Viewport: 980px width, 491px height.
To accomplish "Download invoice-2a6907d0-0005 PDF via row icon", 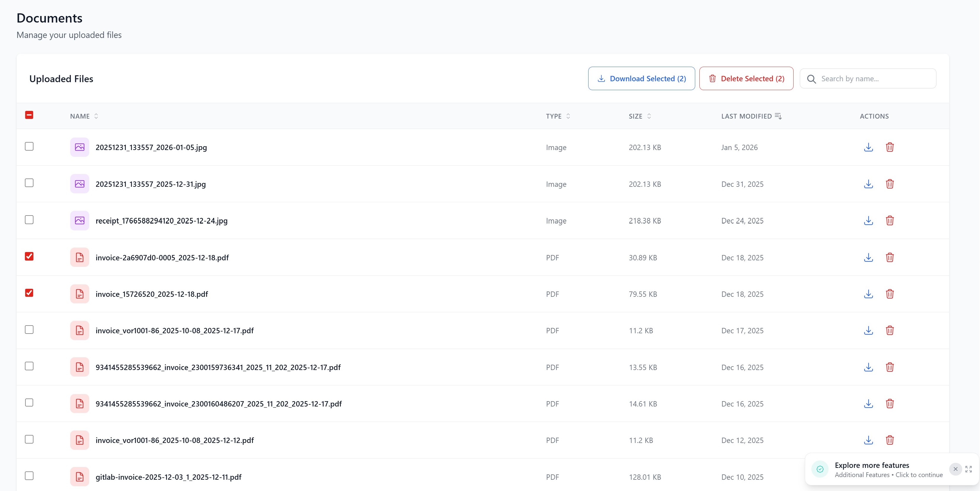I will coord(868,258).
